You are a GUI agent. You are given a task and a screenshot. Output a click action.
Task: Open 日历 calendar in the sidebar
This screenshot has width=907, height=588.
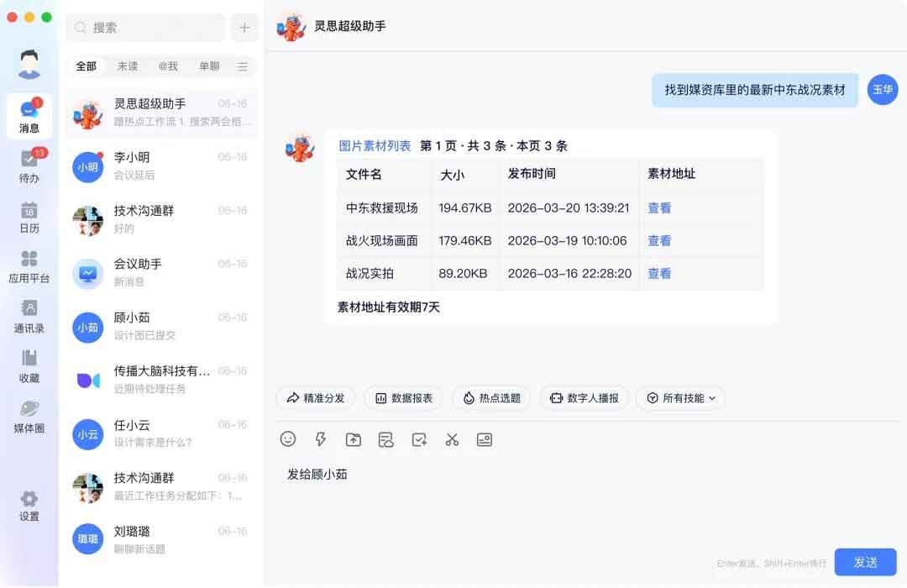coord(29,216)
